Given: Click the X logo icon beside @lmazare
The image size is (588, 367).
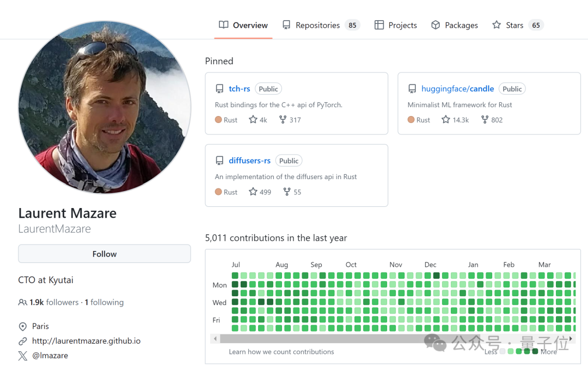Looking at the screenshot, I should tap(22, 356).
